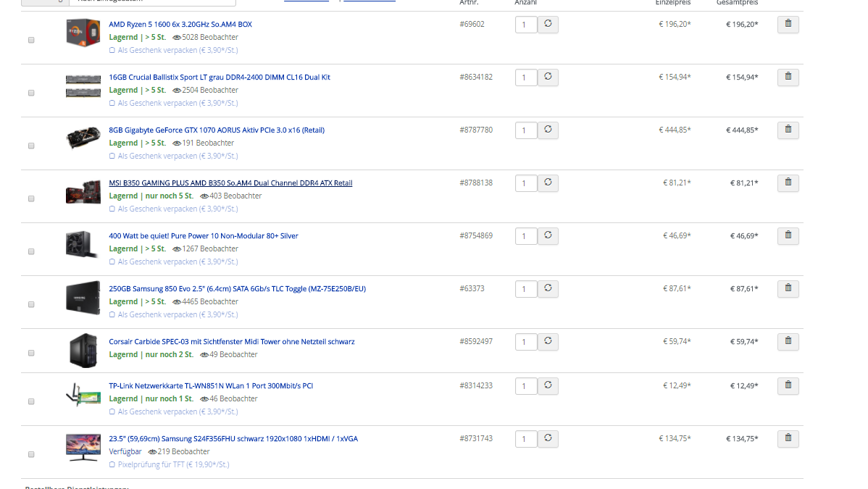Enable gift wrapping for Gigabyte GTX 1070
This screenshot has width=868, height=489.
[112, 156]
